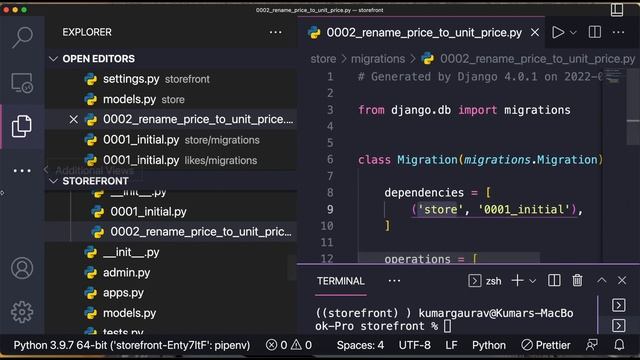The image size is (640, 360).
Task: Change end of line sequence LF
Action: (451, 345)
